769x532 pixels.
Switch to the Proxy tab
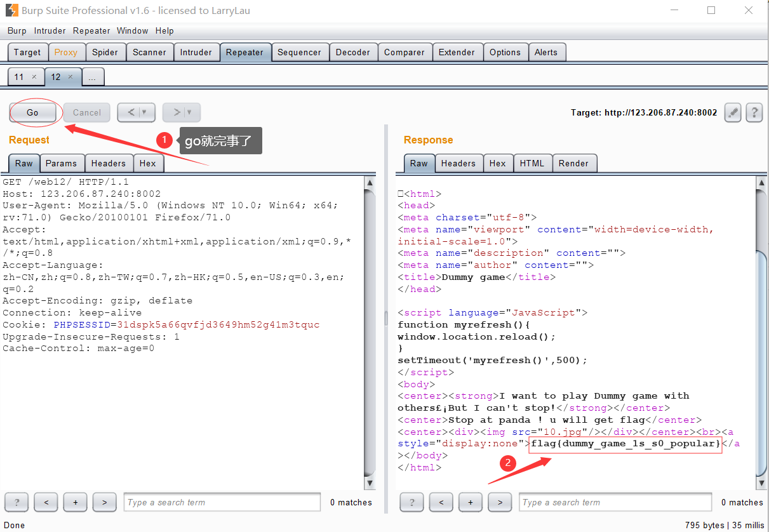click(66, 52)
